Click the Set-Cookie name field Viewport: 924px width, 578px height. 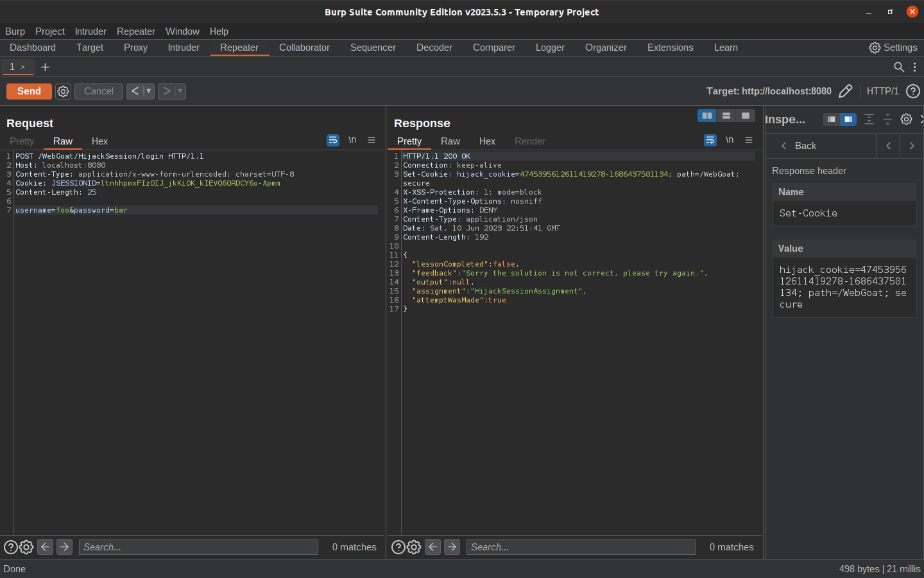point(844,213)
